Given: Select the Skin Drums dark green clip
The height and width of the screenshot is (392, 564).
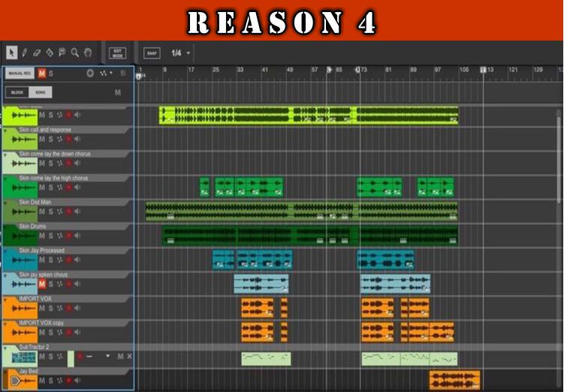Looking at the screenshot, I should pos(310,236).
